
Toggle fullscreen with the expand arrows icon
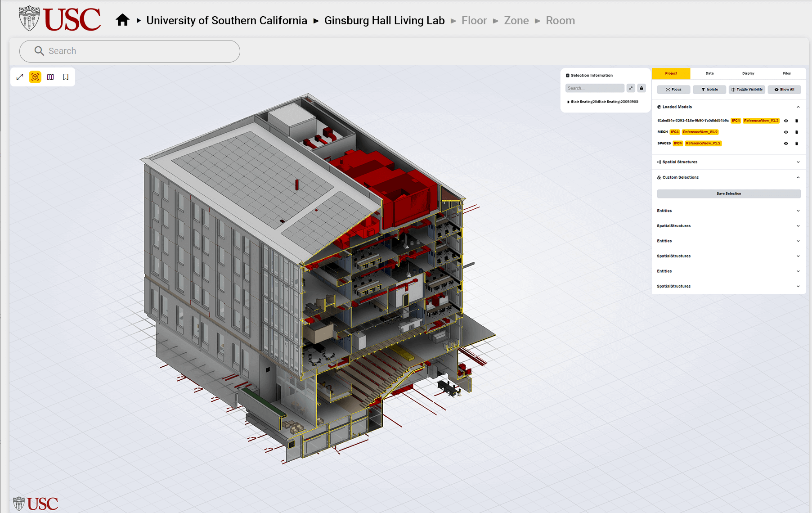[x=20, y=77]
